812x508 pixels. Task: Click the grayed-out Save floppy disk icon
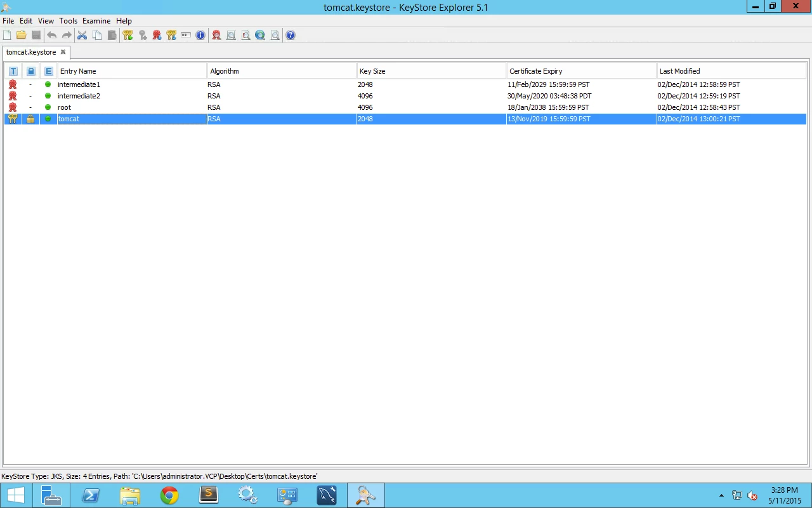click(x=36, y=35)
